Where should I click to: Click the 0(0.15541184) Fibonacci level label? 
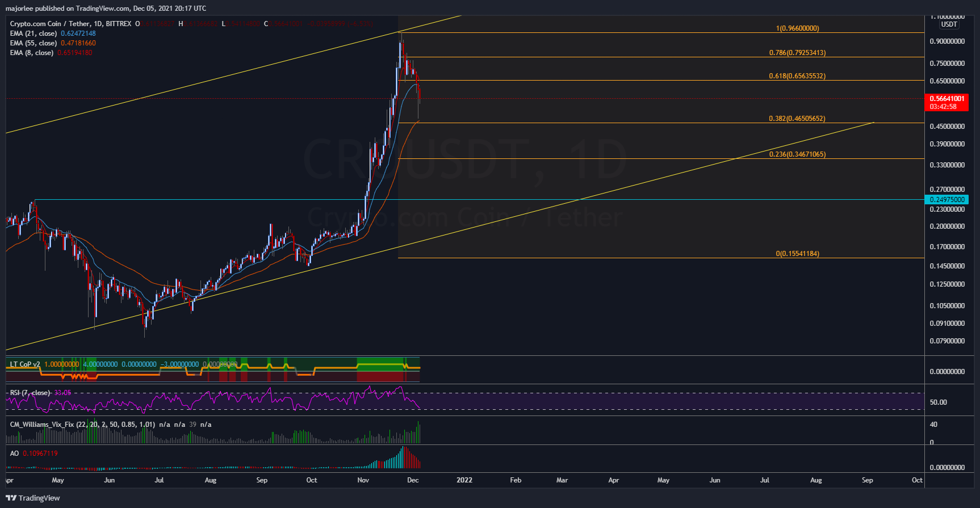tap(797, 254)
